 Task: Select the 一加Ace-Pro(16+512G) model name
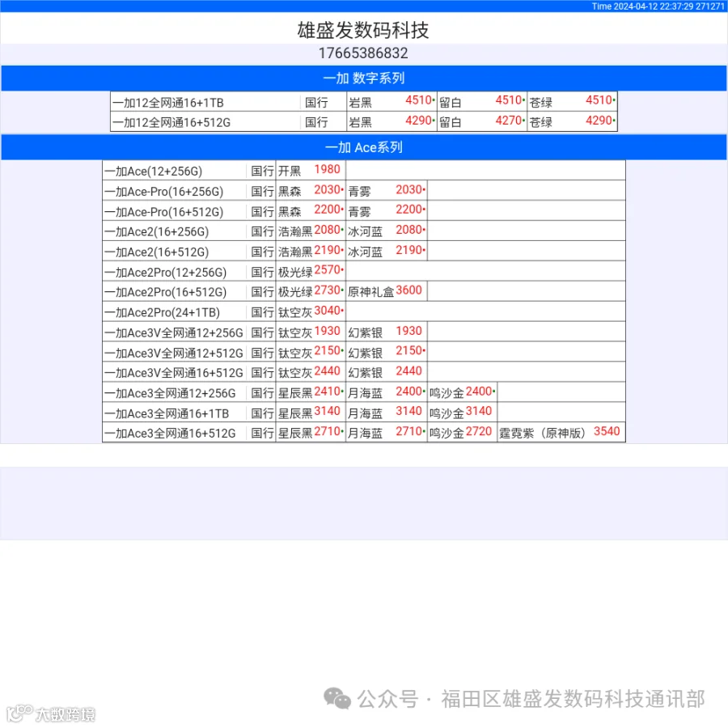point(164,212)
